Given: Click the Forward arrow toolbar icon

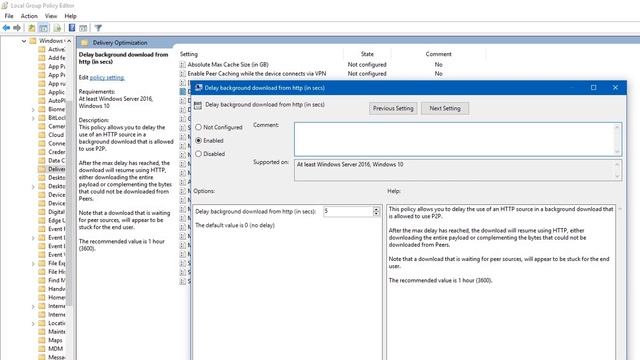Looking at the screenshot, I should (x=17, y=28).
